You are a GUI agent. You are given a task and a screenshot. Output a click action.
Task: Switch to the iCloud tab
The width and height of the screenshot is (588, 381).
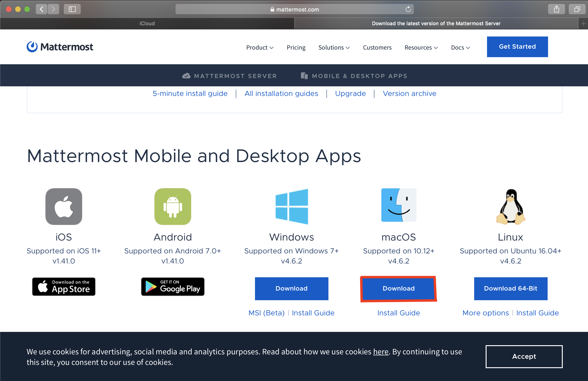147,23
